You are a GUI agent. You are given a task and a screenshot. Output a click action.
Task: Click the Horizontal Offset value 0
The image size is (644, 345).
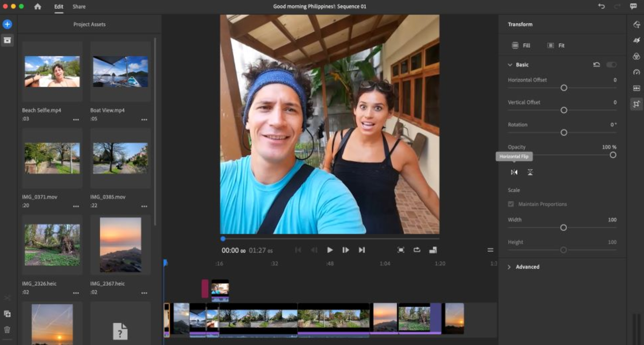pyautogui.click(x=615, y=80)
